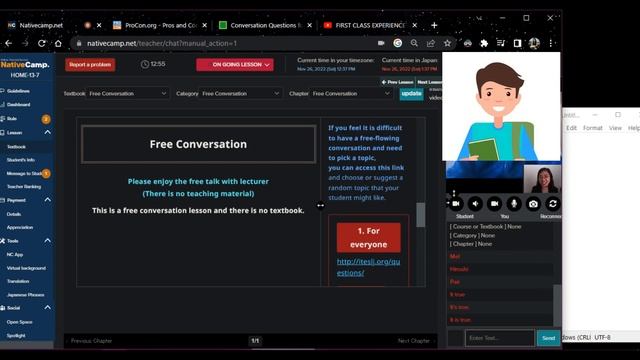This screenshot has height=360, width=640.
Task: Toggle the browser side panel
Action: [x=517, y=43]
